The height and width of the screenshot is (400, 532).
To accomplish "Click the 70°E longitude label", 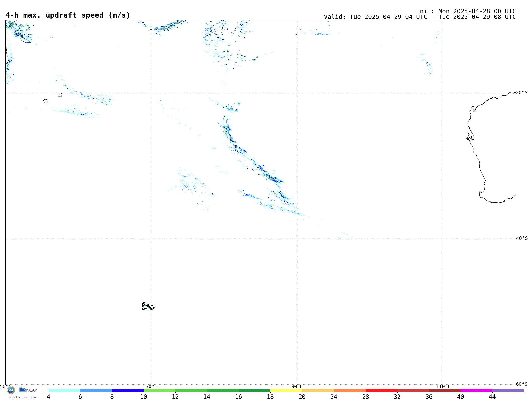I will 151,386.
